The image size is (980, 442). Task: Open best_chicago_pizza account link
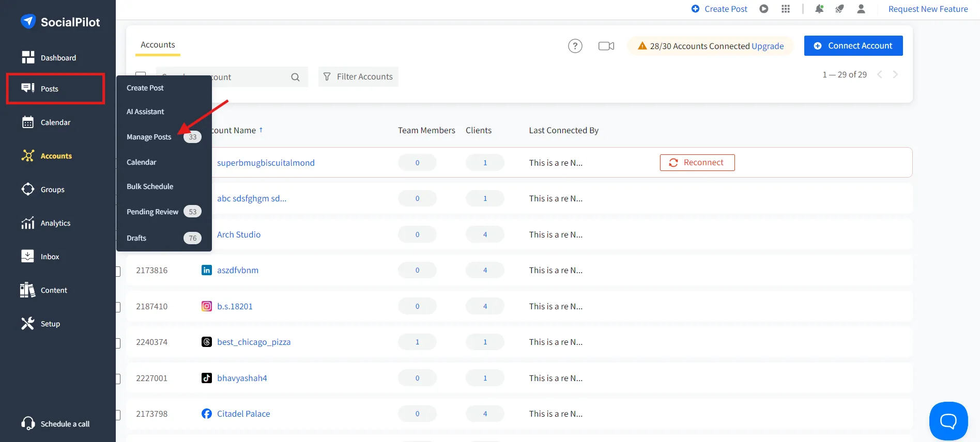[x=254, y=342]
